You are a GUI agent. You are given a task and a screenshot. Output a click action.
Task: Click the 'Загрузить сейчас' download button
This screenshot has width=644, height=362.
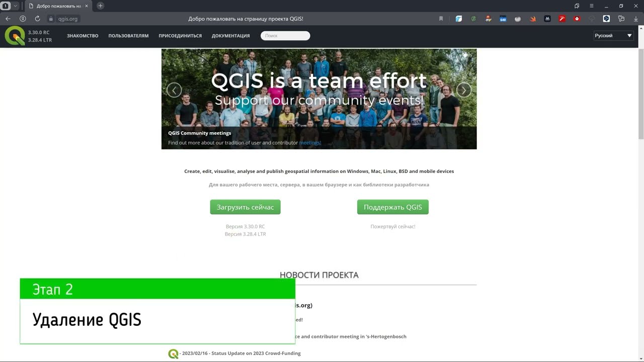tap(245, 207)
